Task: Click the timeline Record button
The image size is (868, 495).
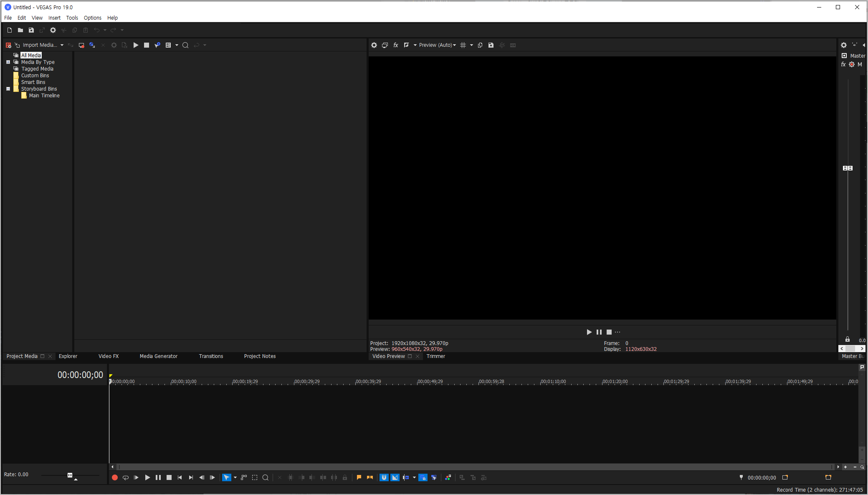Action: [x=115, y=477]
